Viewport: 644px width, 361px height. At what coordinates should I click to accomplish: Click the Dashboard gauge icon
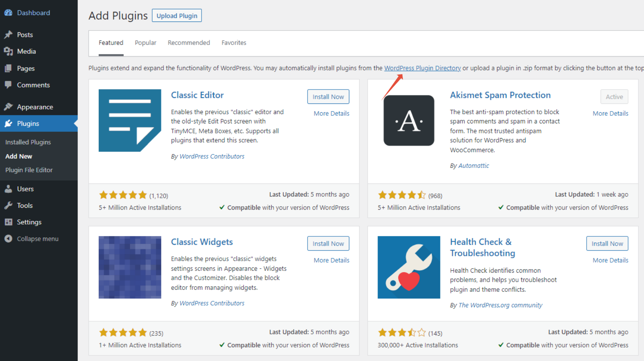click(8, 13)
